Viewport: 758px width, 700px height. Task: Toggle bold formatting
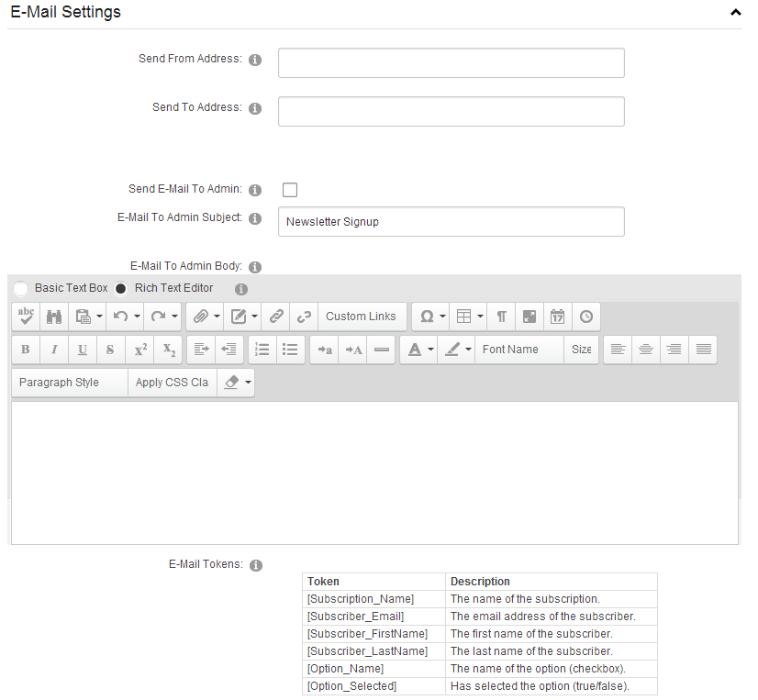[26, 350]
